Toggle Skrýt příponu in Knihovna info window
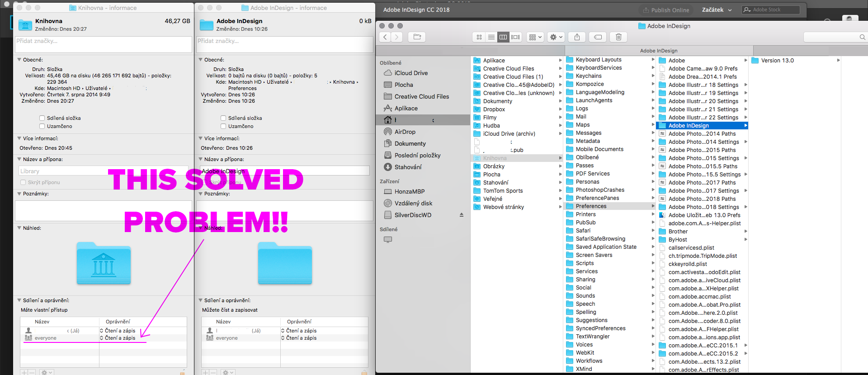Screen dimensions: 868x375 (23, 182)
